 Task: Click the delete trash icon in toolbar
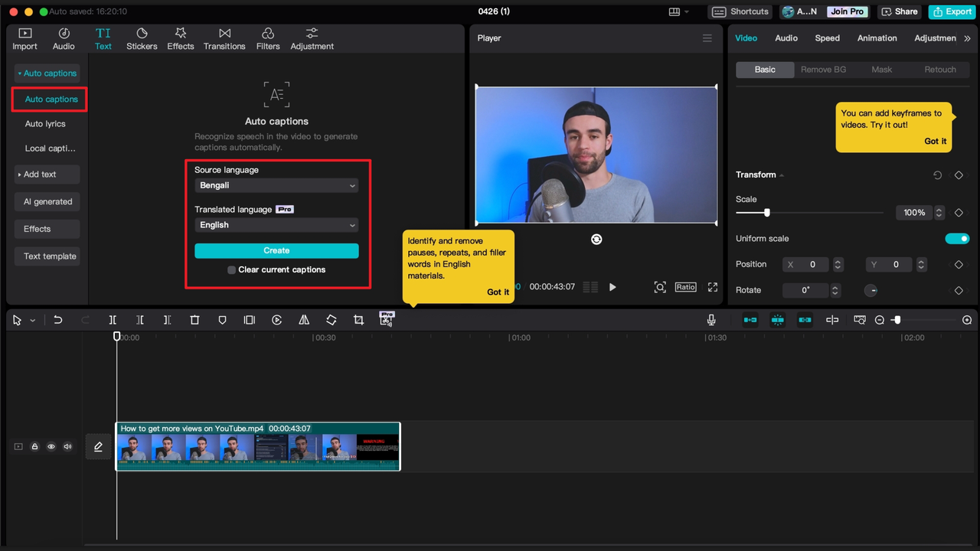(194, 320)
